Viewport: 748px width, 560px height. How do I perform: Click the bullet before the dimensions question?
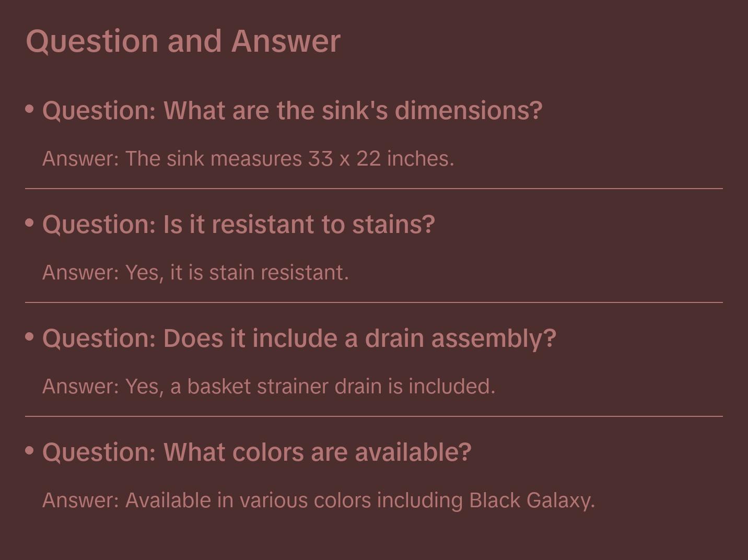(30, 109)
